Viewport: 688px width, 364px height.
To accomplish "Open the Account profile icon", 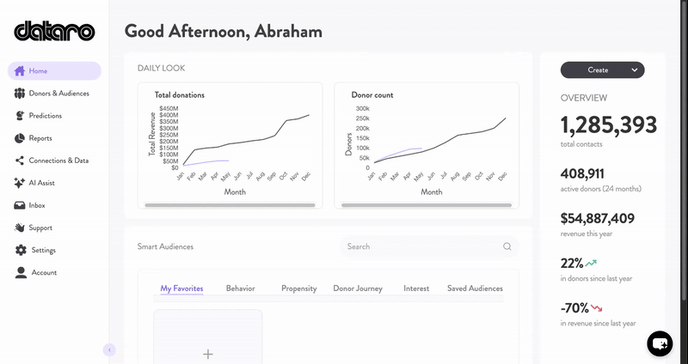I will pos(21,272).
